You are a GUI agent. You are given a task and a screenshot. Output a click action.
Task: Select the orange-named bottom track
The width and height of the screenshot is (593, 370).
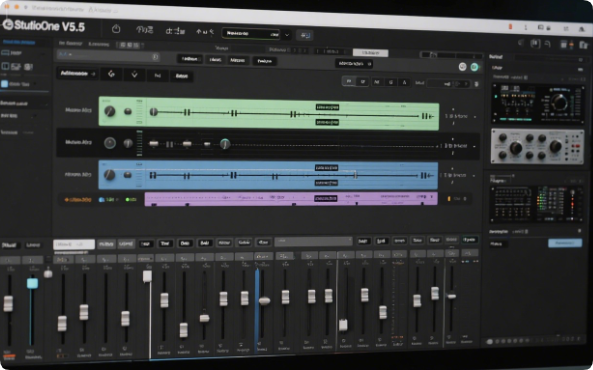click(x=78, y=199)
